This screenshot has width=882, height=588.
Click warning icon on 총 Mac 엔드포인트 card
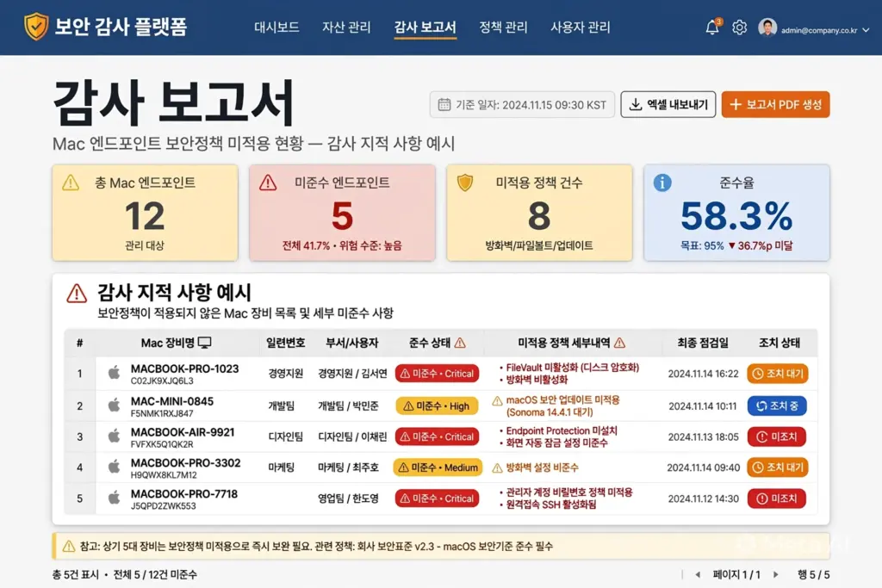click(71, 183)
